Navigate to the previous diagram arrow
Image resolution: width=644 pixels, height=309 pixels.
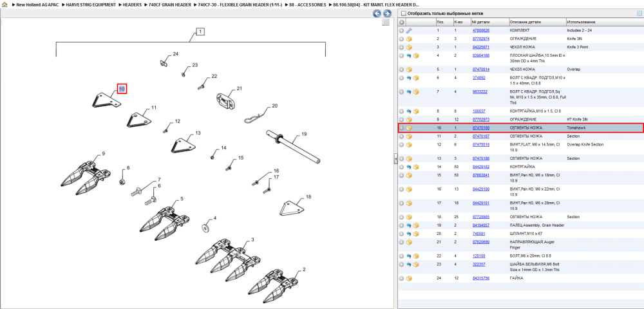pos(377,14)
